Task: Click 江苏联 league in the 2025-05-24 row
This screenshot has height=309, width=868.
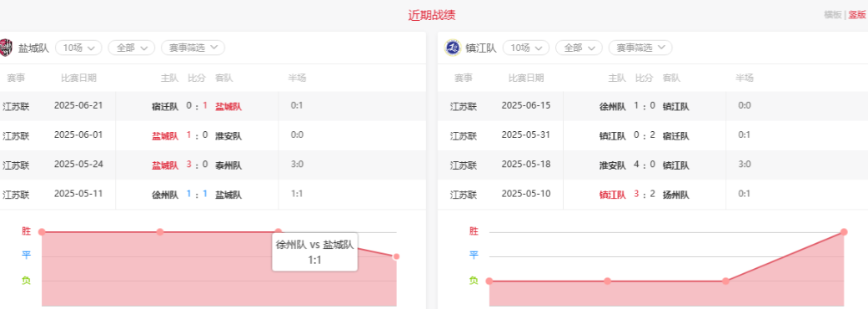Action: [16, 165]
